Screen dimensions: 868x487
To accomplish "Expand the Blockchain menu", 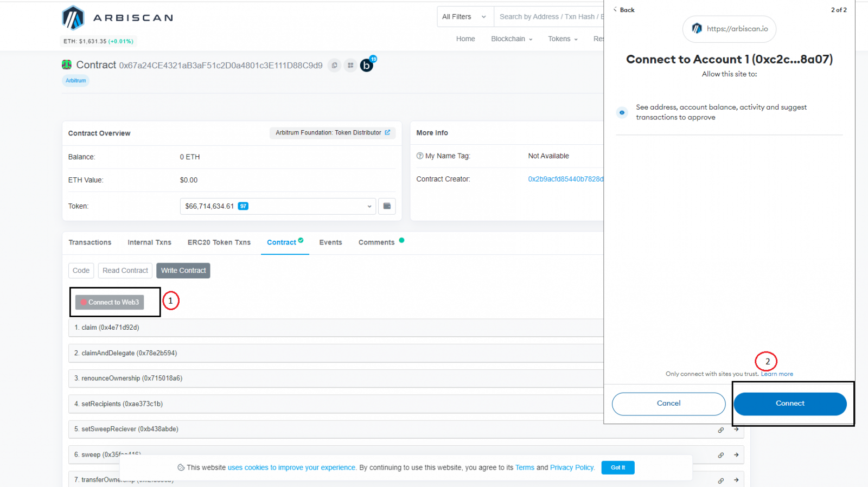I will coord(512,39).
